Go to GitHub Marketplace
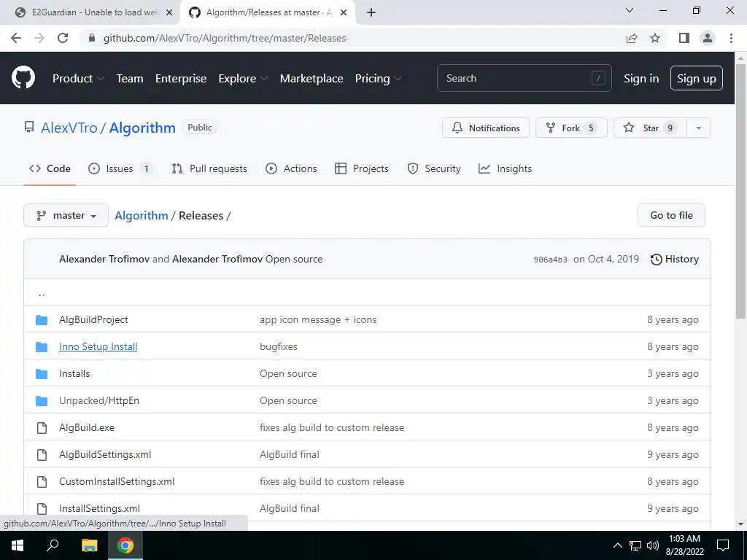 coord(311,79)
